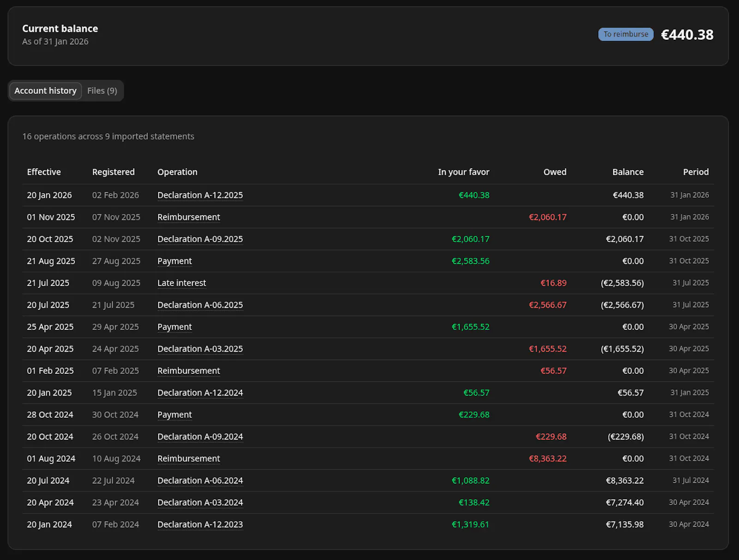This screenshot has height=560, width=739.
Task: Open Declaration A-09.2025 operation link
Action: click(200, 239)
